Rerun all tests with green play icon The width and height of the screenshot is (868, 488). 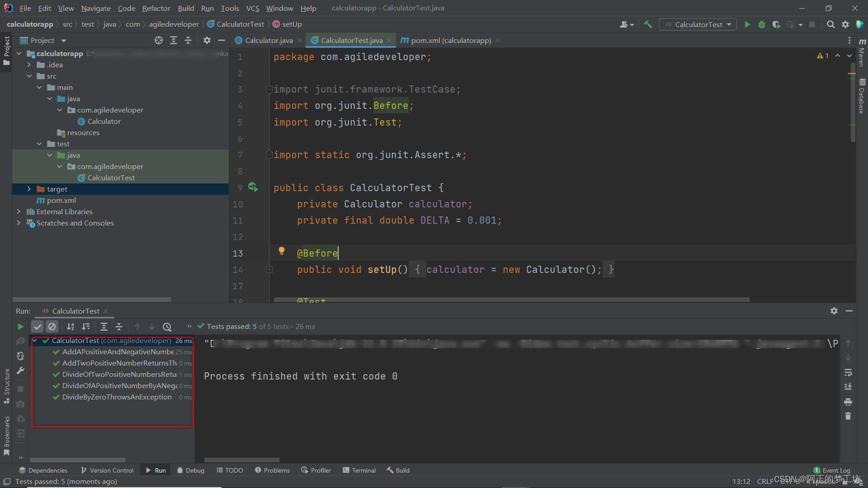coord(20,326)
